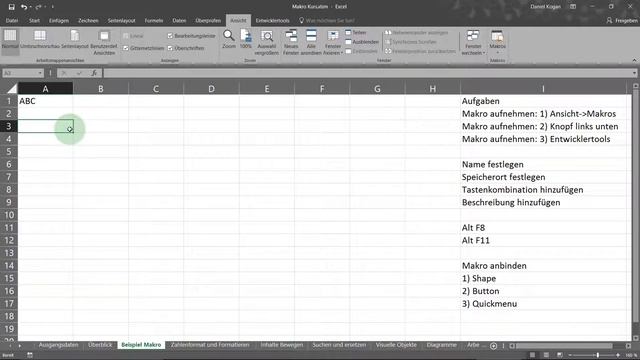The height and width of the screenshot is (360, 640).
Task: Open the Einfügen tab
Action: 59,20
